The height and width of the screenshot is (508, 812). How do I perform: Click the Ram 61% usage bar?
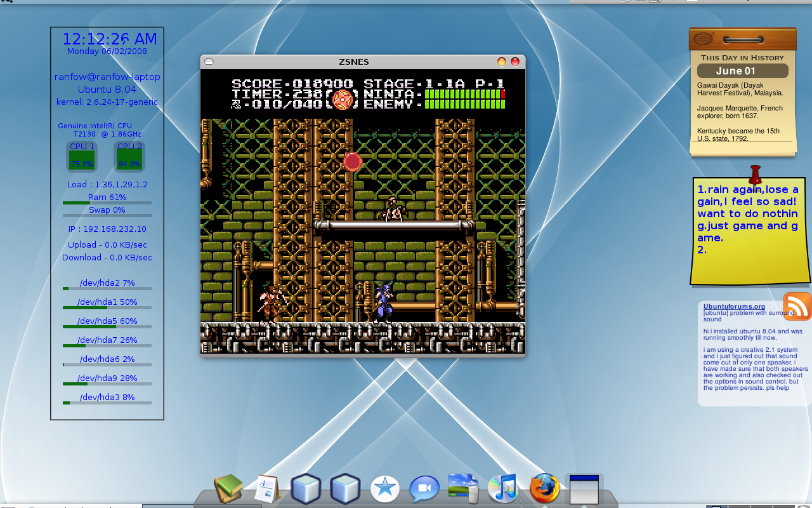tap(107, 203)
